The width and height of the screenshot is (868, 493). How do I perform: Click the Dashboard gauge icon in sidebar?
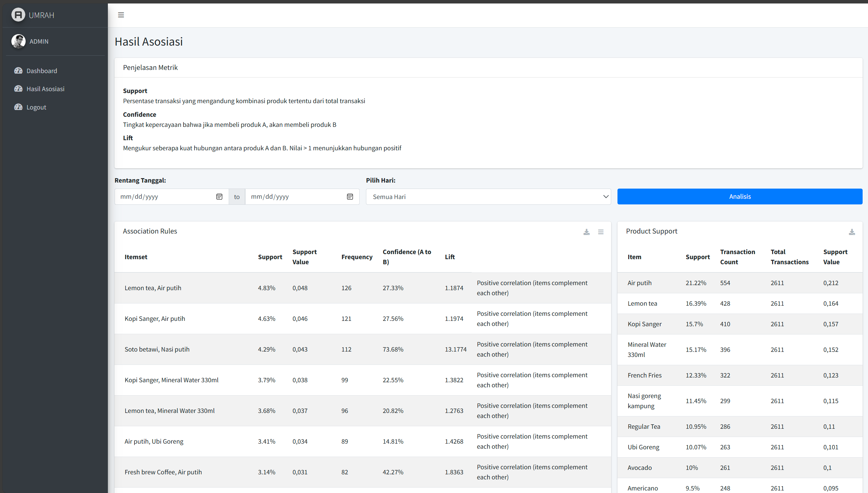coord(18,71)
